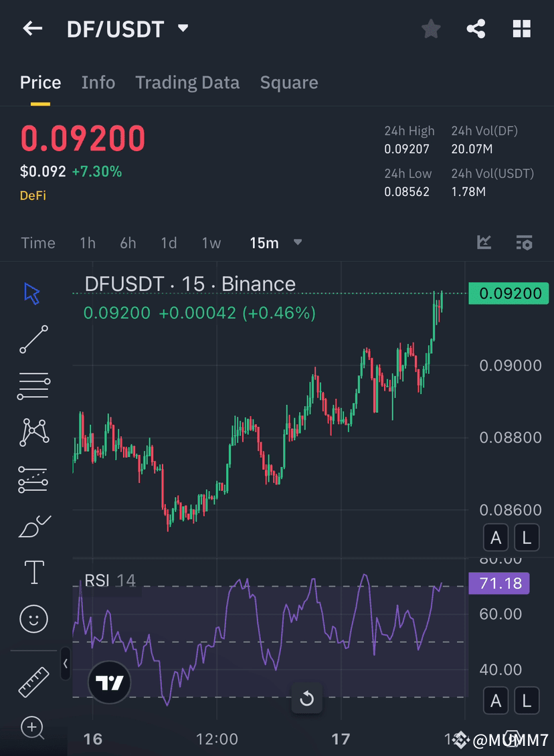This screenshot has width=554, height=756.
Task: Go back using the left arrow
Action: (33, 29)
